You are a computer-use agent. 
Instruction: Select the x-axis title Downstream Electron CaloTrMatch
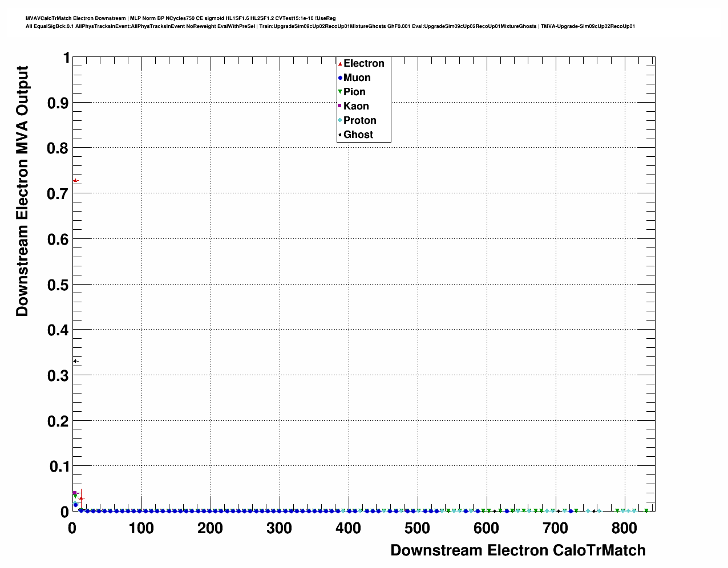click(518, 550)
